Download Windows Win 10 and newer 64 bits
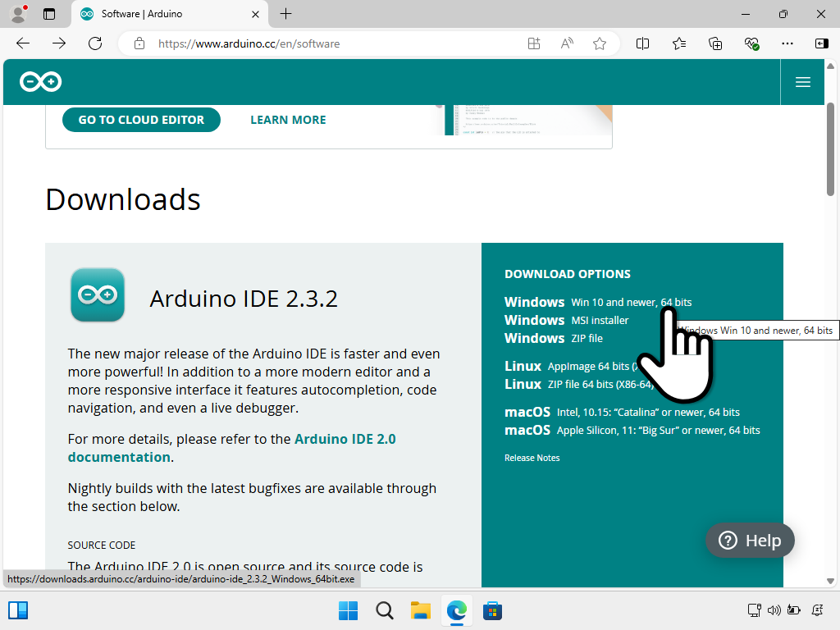Viewport: 840px width, 630px height. [598, 302]
